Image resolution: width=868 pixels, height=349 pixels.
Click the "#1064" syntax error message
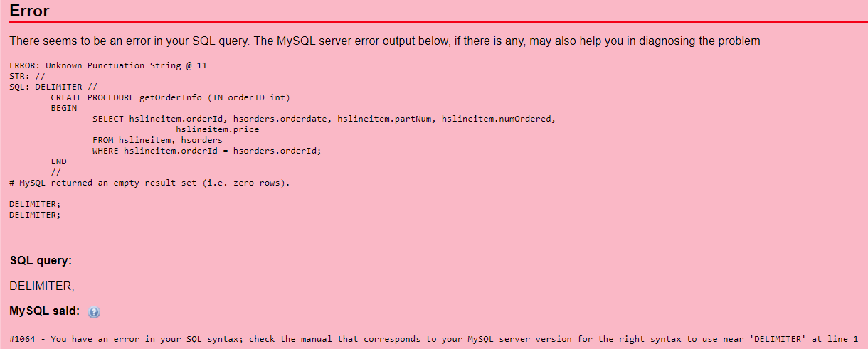pos(434,339)
